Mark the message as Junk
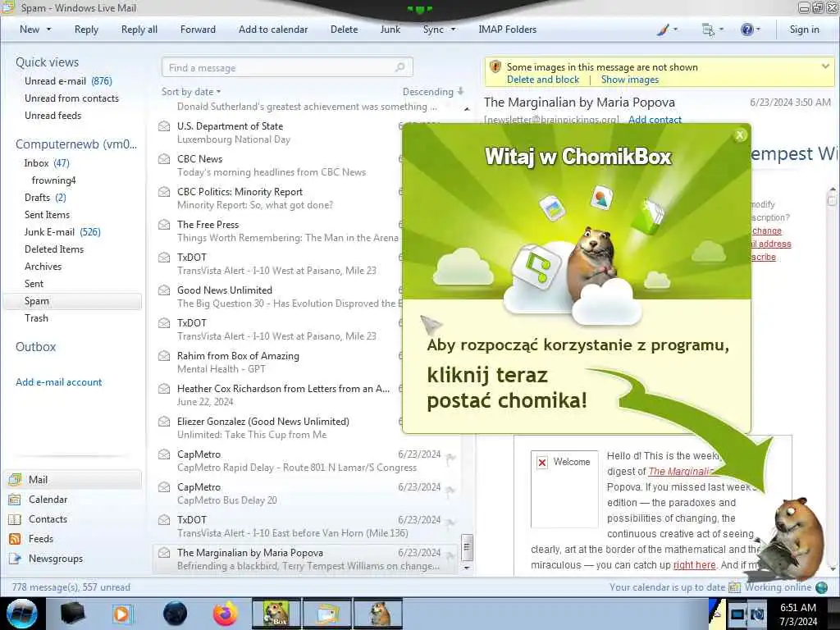Image resolution: width=840 pixels, height=630 pixels. [390, 30]
